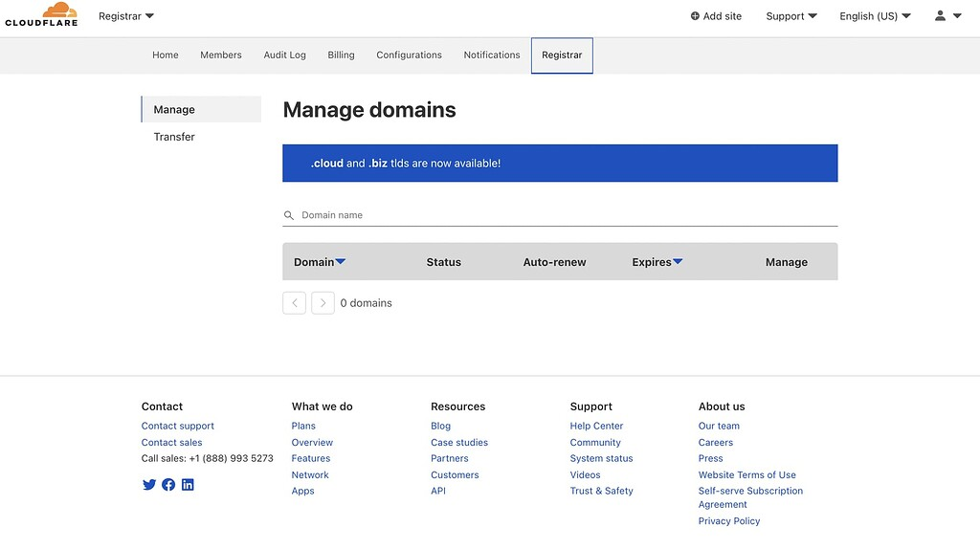Open the Videos link
Viewport: 980px width, 549px height.
[x=585, y=474]
